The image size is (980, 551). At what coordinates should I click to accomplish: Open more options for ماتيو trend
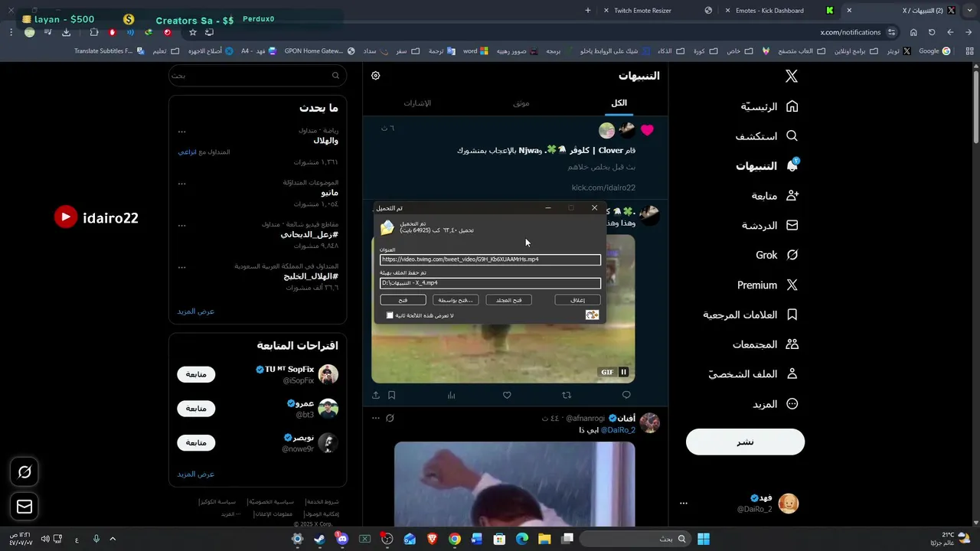point(181,184)
